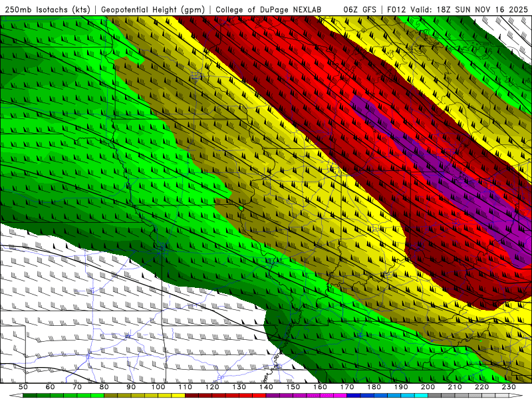
Task: Select the dark red swatch just after 110
Action: click(192, 396)
